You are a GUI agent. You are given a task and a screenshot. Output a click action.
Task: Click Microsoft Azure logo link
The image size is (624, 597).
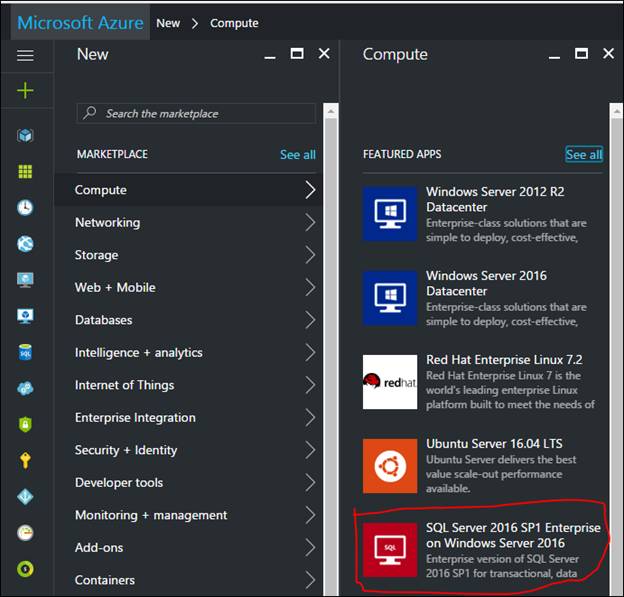tap(80, 23)
